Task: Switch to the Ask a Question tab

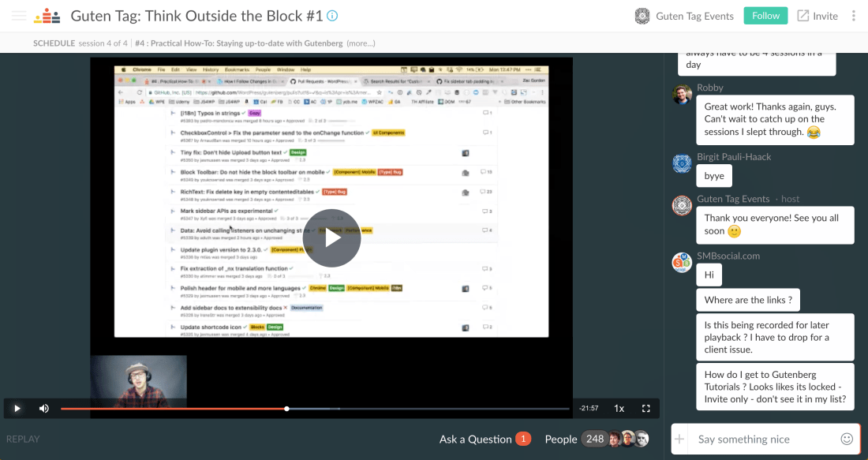Action: tap(477, 439)
